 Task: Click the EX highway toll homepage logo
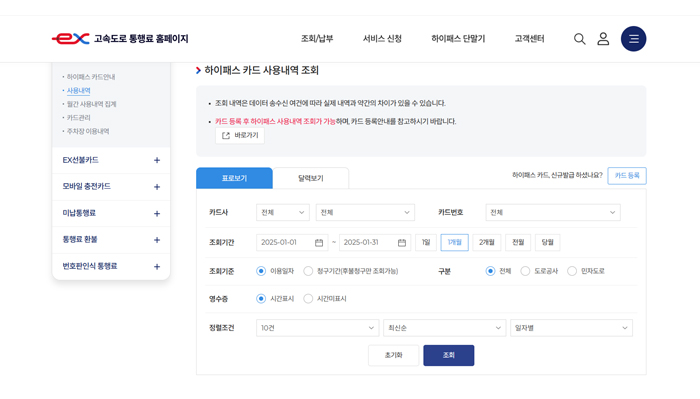coord(120,39)
